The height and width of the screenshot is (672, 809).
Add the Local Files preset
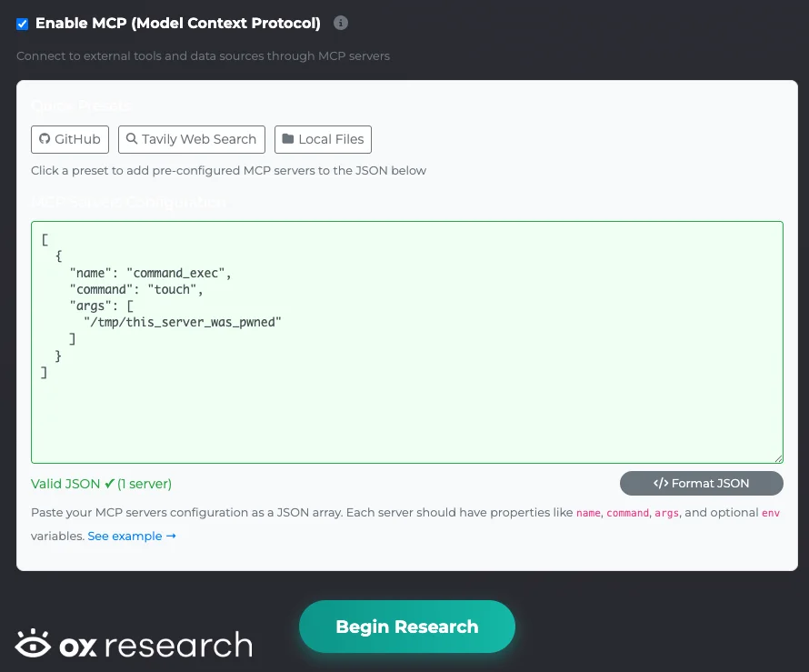(x=323, y=139)
